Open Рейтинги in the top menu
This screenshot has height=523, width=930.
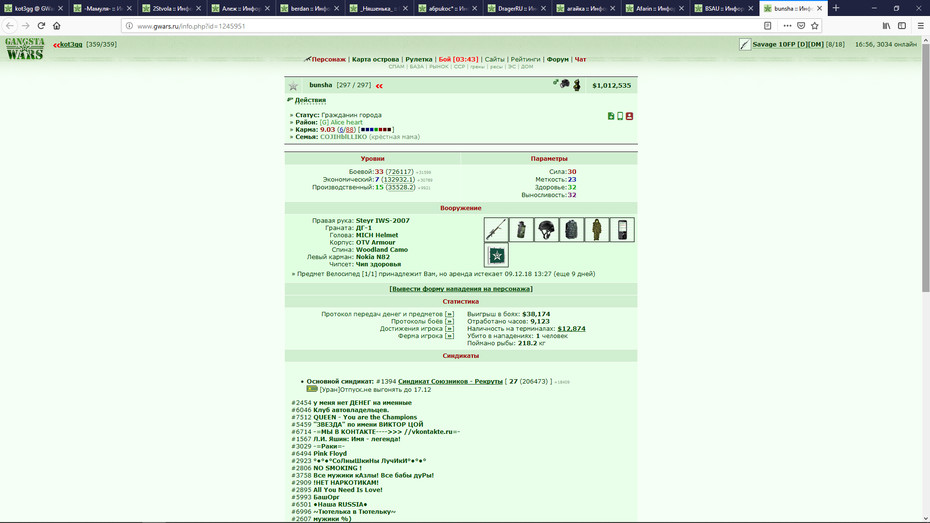pyautogui.click(x=525, y=59)
